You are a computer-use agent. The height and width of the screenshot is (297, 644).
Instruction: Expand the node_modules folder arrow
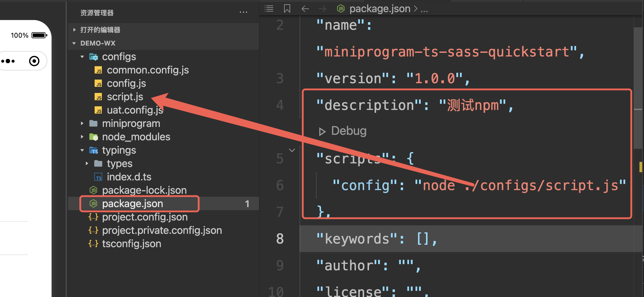click(82, 137)
